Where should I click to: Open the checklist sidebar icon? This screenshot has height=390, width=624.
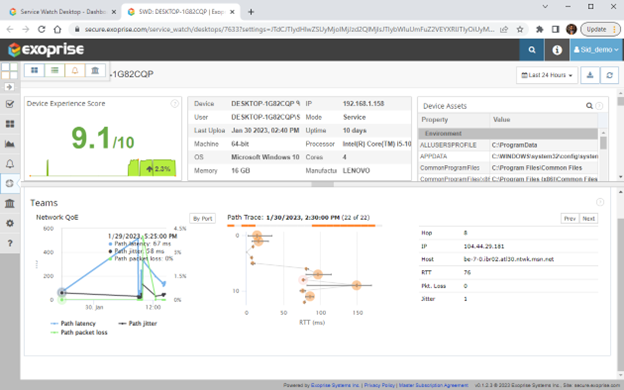pyautogui.click(x=10, y=104)
